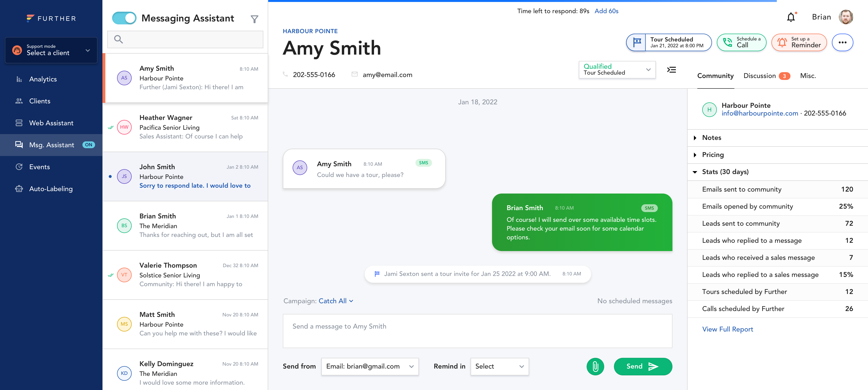The width and height of the screenshot is (868, 390).
Task: Click Emails opened by community row
Action: coord(777,206)
